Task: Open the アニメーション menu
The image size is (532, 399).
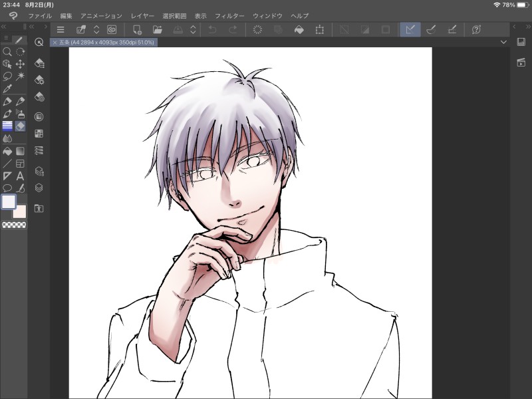Action: 101,16
